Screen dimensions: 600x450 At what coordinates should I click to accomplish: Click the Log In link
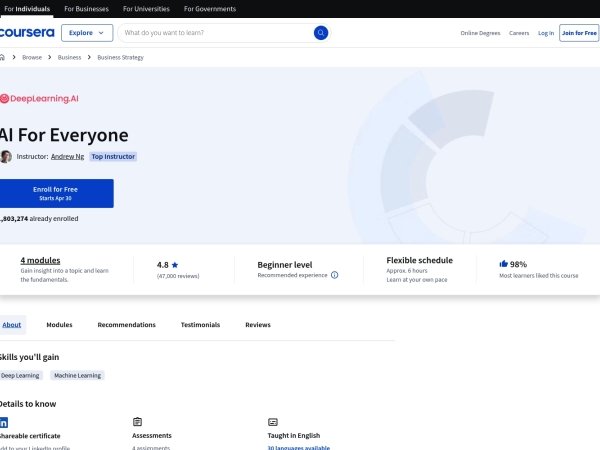coord(546,33)
